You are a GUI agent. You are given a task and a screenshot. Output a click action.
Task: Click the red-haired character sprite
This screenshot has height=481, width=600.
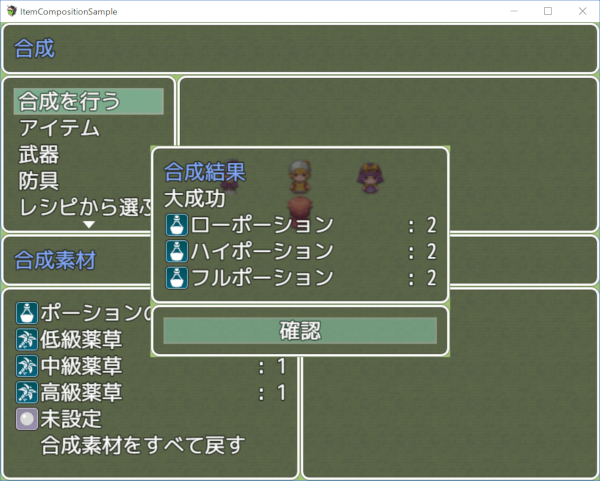[x=300, y=211]
